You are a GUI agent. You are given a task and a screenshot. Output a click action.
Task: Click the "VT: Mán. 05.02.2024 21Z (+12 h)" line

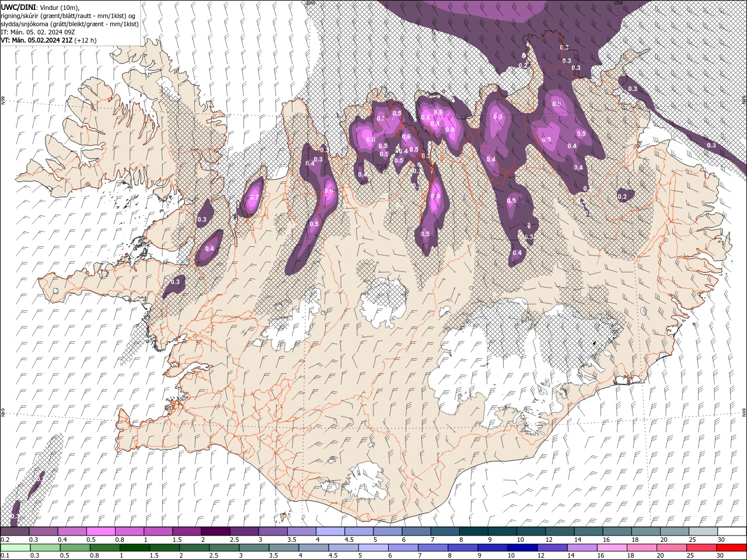49,40
